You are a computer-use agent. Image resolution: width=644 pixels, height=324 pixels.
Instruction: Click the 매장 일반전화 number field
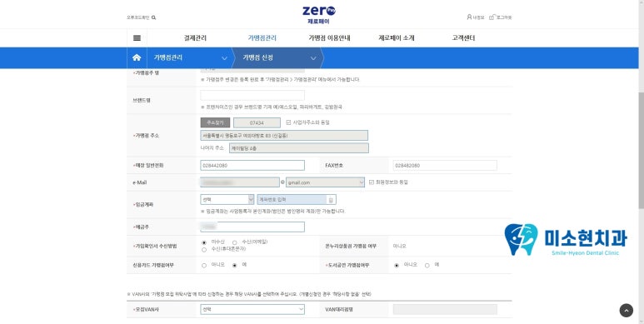click(x=252, y=165)
